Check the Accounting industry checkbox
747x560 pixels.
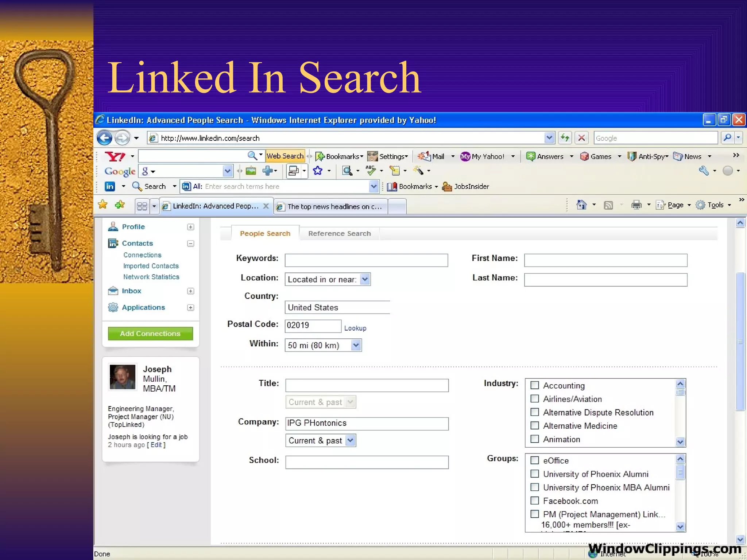click(x=535, y=385)
